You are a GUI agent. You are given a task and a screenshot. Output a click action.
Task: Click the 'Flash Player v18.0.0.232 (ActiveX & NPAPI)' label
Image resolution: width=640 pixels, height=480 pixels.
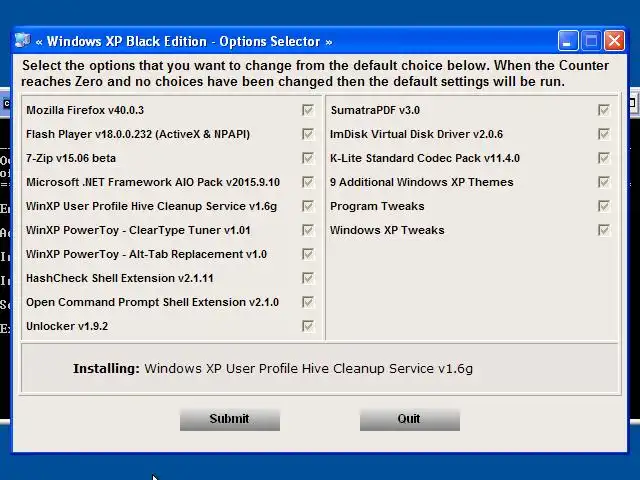point(138,134)
